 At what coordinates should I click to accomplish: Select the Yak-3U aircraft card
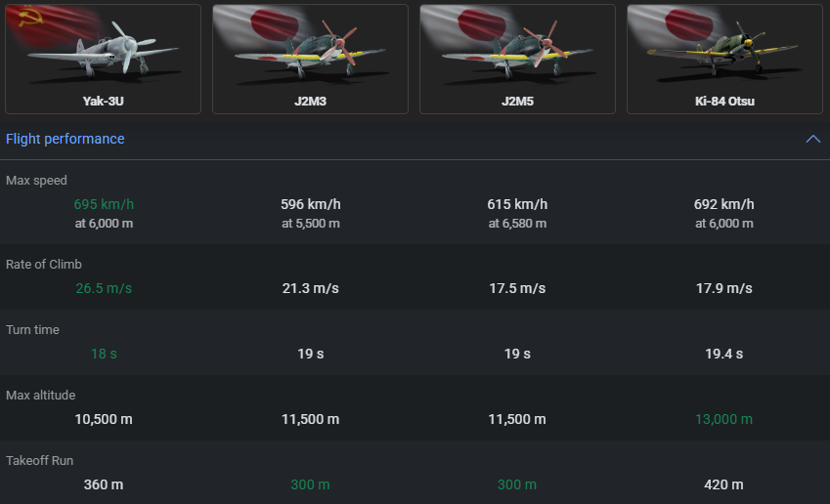pos(104,60)
